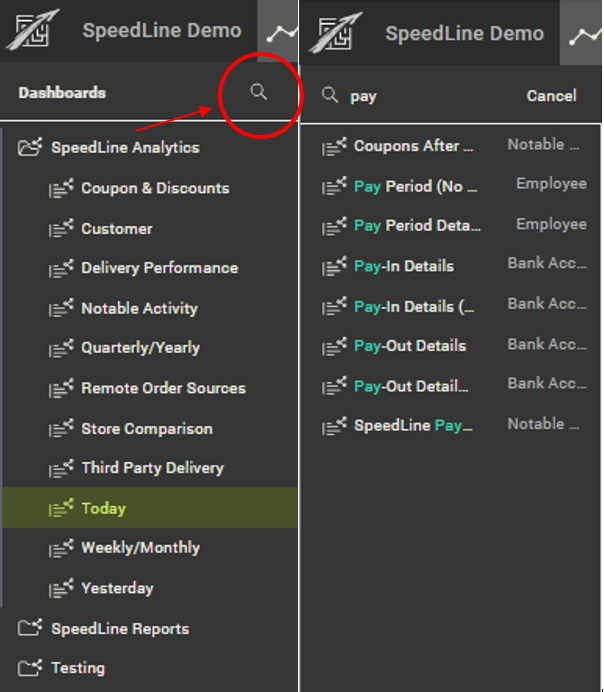
Task: Click the Dashboards header label
Action: tap(62, 93)
